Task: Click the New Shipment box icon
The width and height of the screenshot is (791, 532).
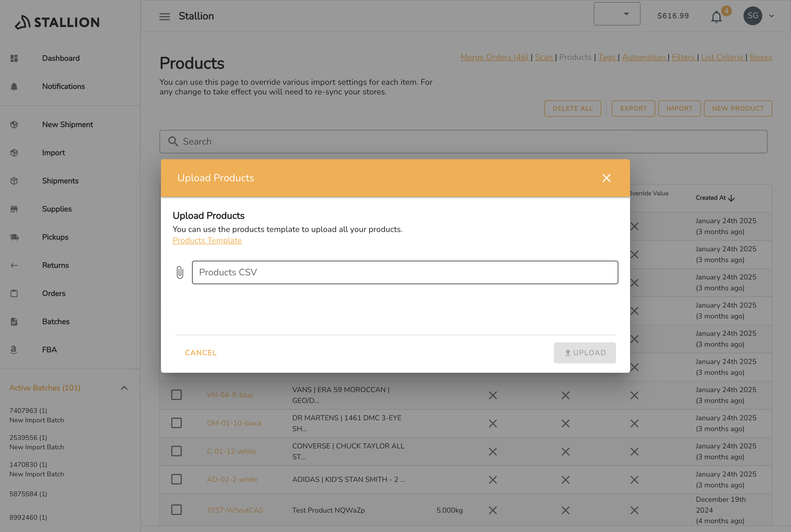Action: pos(14,125)
